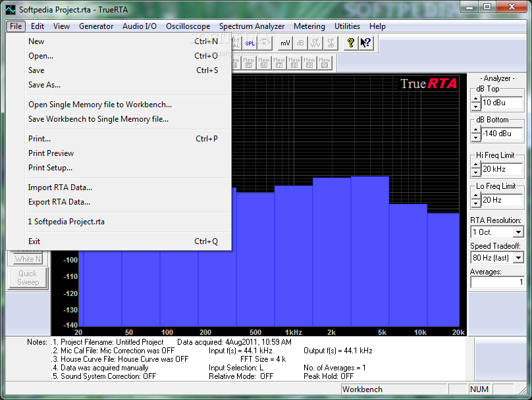Image resolution: width=532 pixels, height=400 pixels.
Task: Click the mV units toolbar button
Action: point(285,43)
